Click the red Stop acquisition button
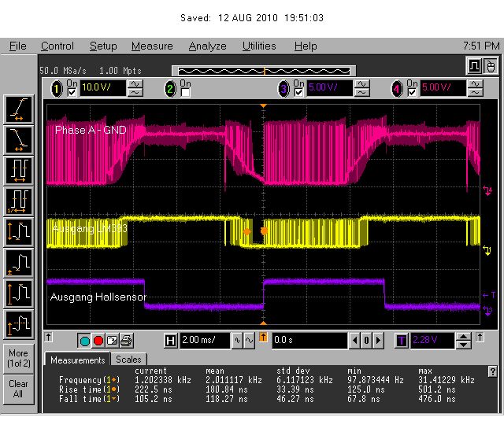The image size is (504, 428). (98, 341)
